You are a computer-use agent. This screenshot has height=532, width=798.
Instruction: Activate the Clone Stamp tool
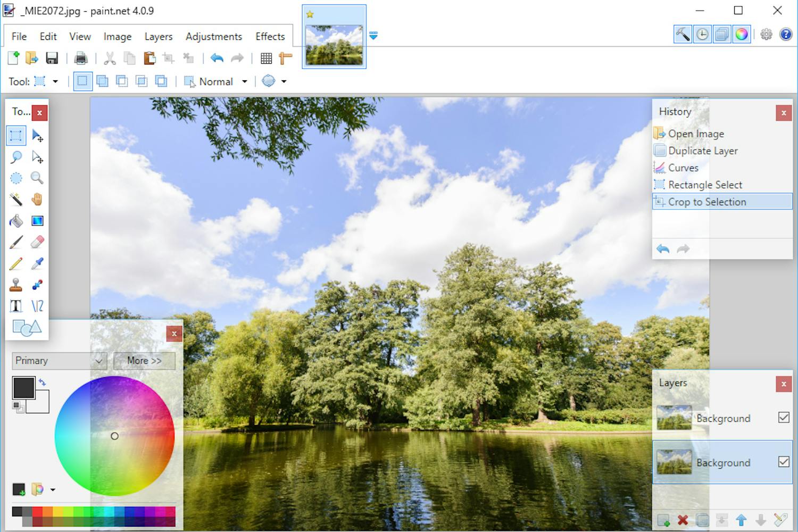coord(16,284)
